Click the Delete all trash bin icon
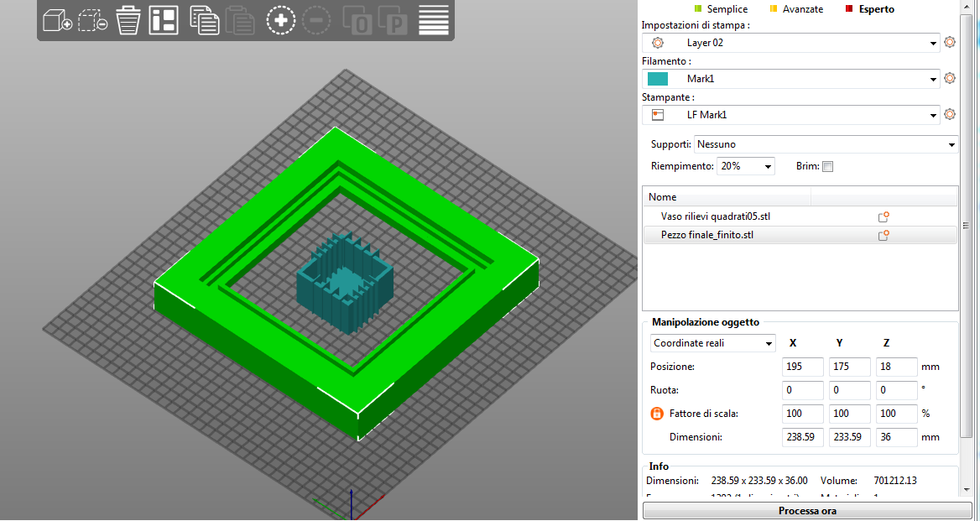980x521 pixels. pos(128,21)
